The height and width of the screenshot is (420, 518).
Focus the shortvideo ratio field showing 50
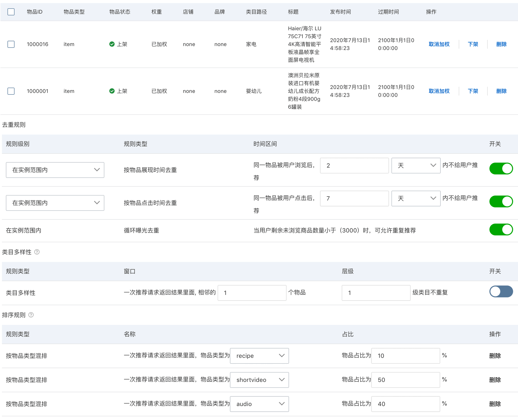click(x=405, y=380)
